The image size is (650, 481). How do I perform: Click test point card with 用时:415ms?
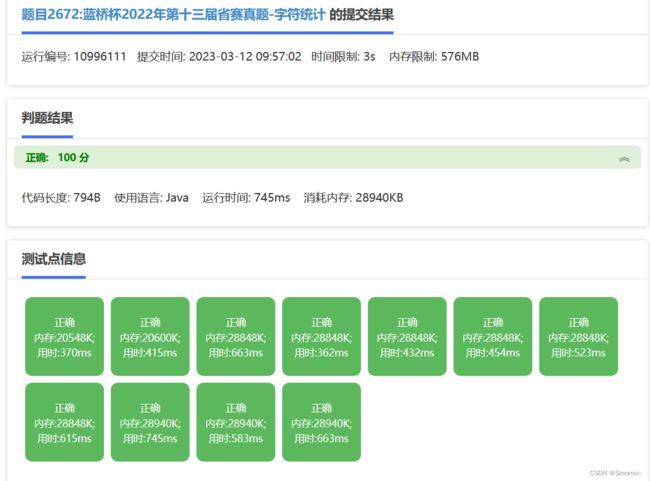(150, 336)
